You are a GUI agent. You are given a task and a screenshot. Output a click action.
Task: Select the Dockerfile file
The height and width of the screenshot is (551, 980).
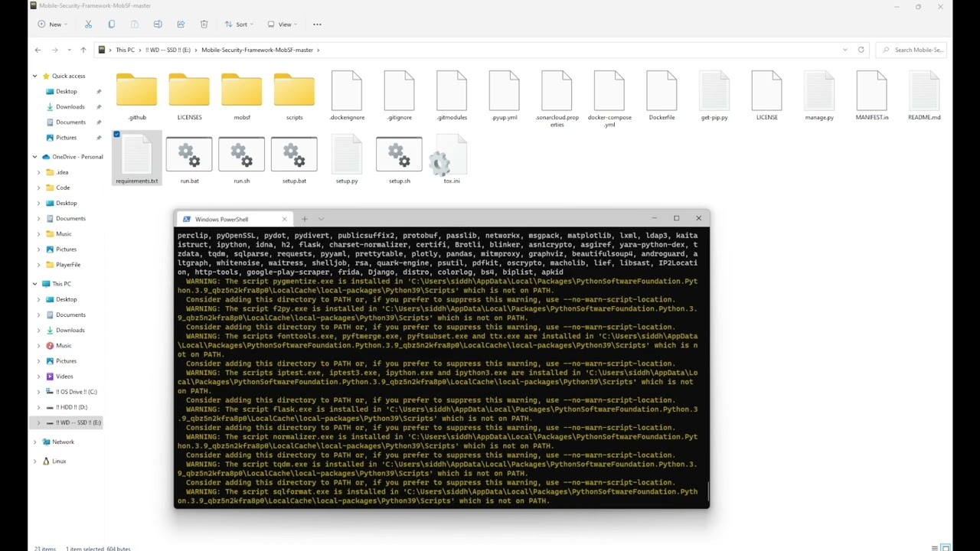661,96
